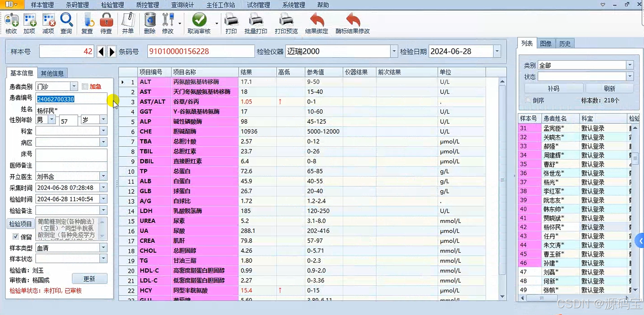This screenshot has height=315, width=644.
Task: Open dropdown arrow beside 取消审核
Action: (217, 23)
